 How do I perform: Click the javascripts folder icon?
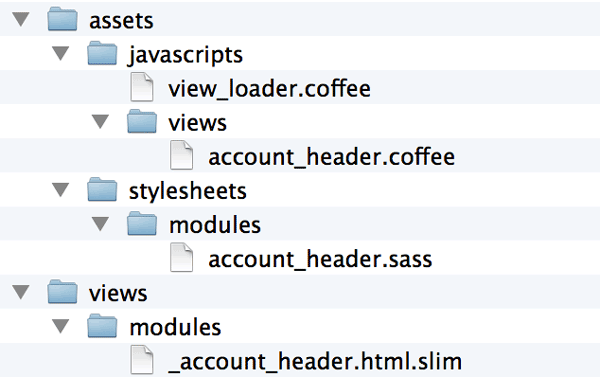coord(102,53)
